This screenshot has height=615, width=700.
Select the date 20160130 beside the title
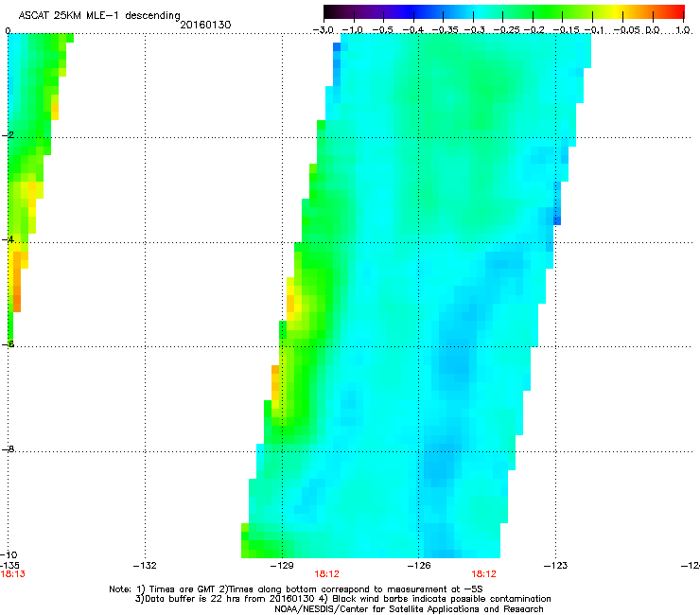[205, 25]
